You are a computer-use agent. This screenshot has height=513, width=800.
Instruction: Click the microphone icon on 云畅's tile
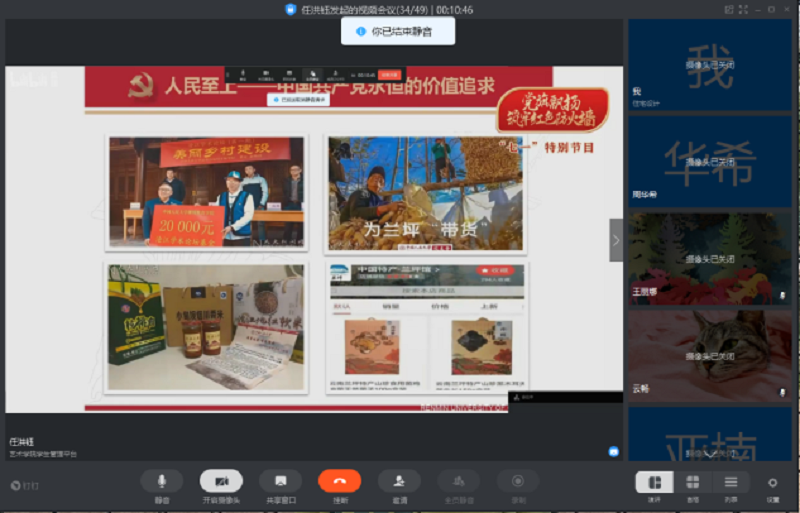[x=783, y=393]
